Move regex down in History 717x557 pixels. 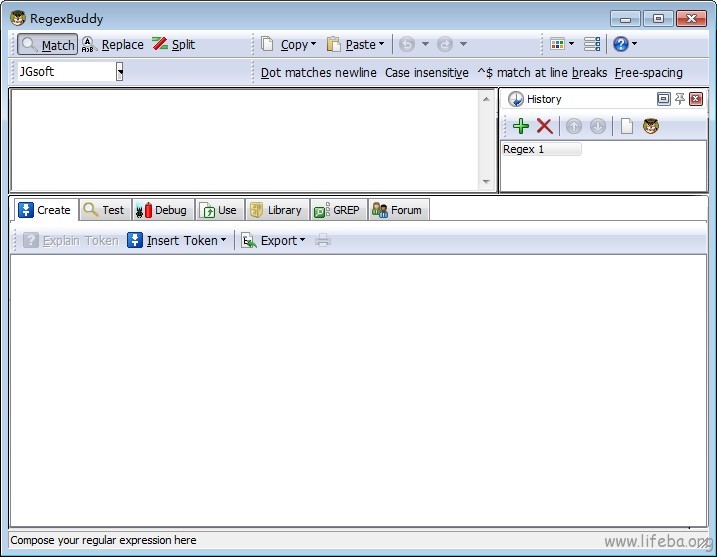click(598, 126)
